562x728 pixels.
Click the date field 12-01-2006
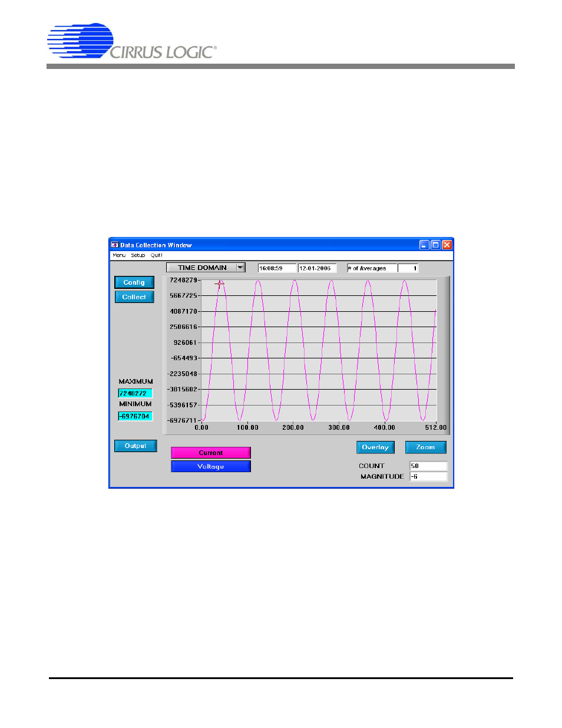tap(317, 268)
